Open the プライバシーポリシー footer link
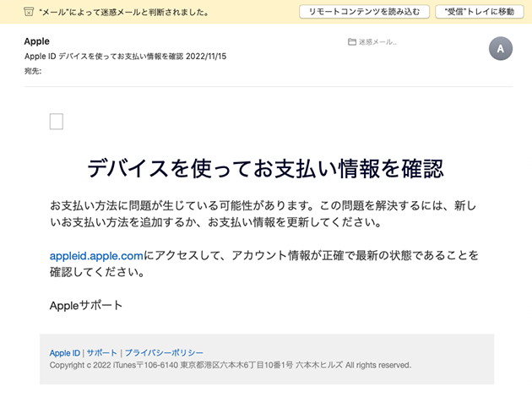 [x=164, y=353]
